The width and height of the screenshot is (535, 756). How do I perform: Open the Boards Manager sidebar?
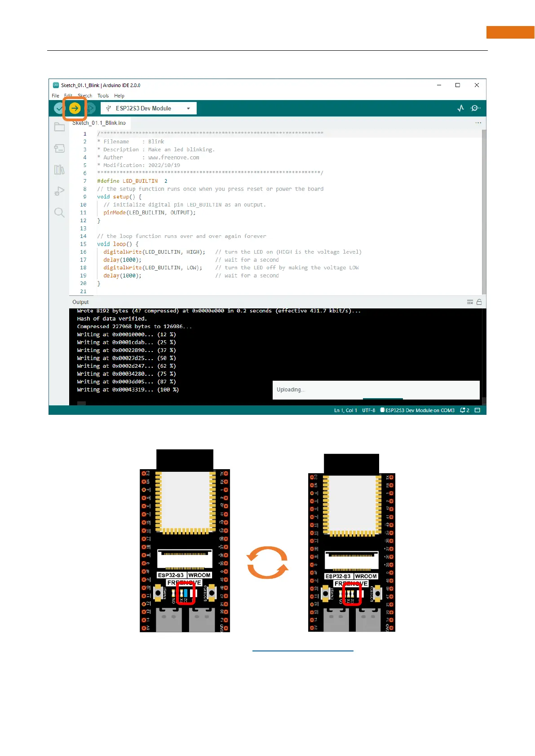pos(59,148)
